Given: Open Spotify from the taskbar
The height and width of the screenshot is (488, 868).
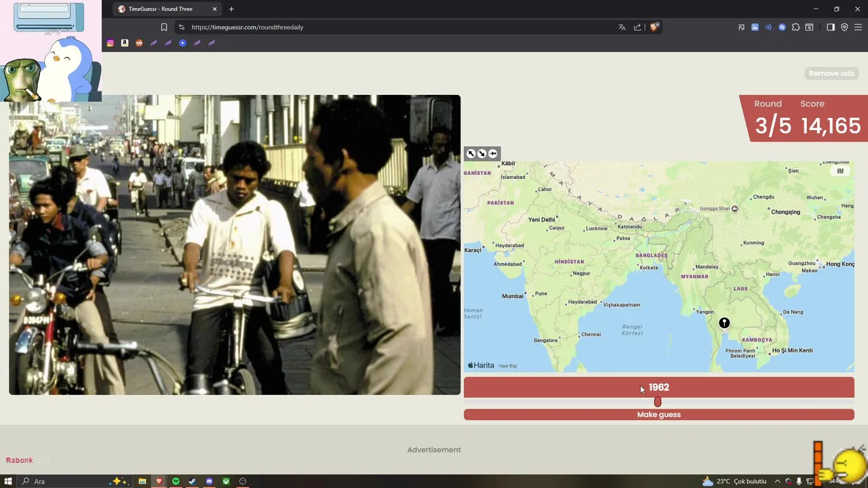Looking at the screenshot, I should (176, 481).
